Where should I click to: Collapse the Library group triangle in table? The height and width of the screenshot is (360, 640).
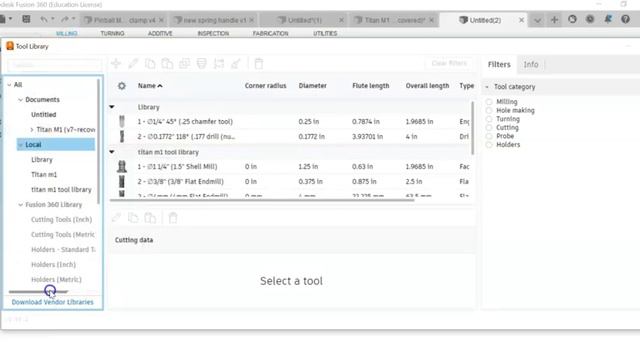click(112, 107)
